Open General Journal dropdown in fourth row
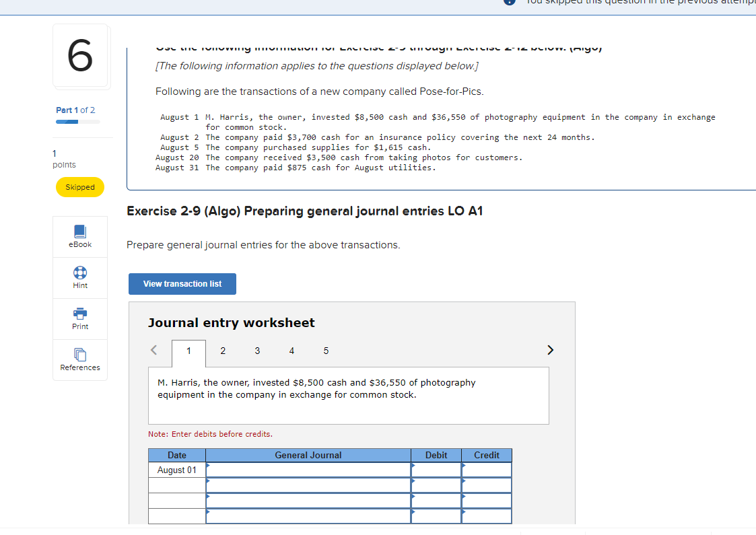756x535 pixels. [308, 516]
